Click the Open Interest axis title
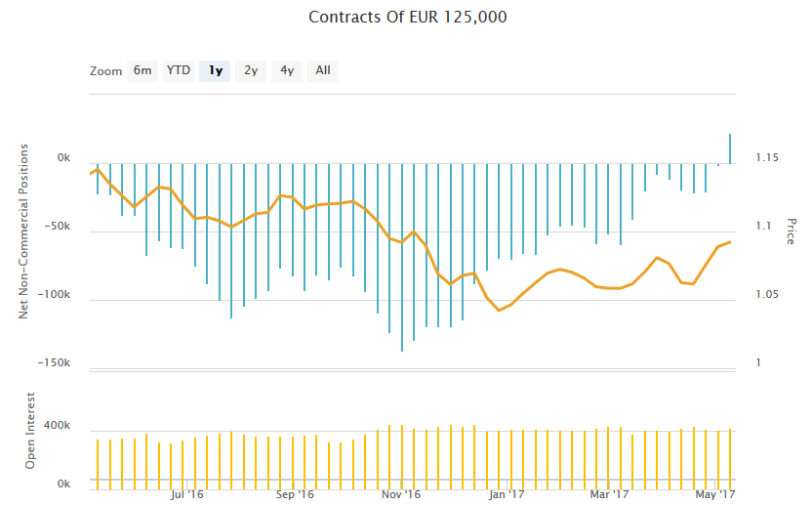This screenshot has width=812, height=505. point(30,431)
